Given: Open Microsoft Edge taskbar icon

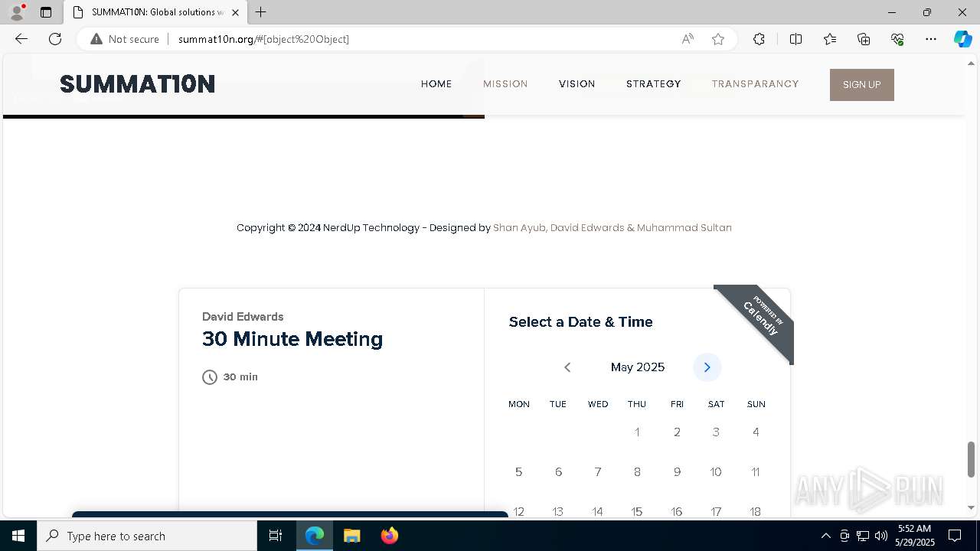Looking at the screenshot, I should [x=315, y=536].
